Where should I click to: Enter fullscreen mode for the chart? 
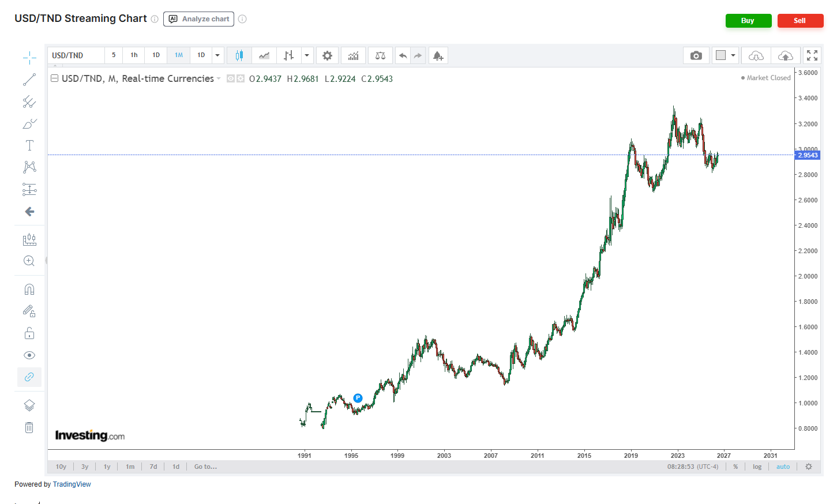[x=812, y=55]
